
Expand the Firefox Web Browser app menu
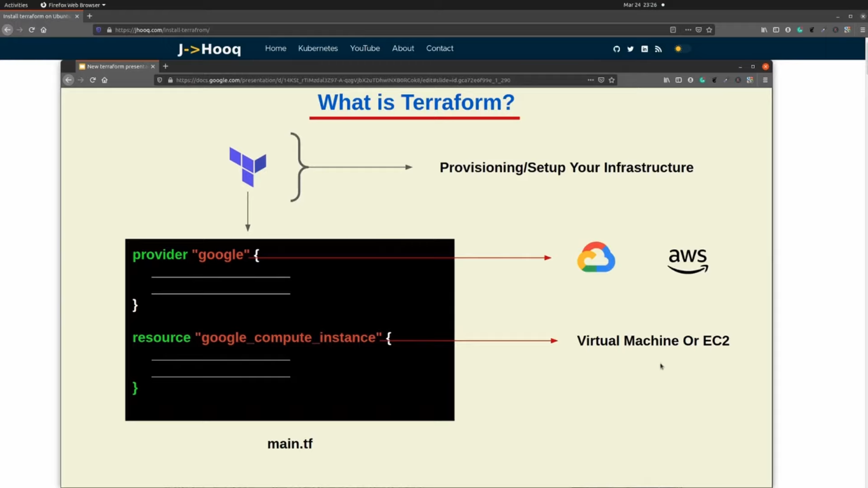(x=73, y=5)
